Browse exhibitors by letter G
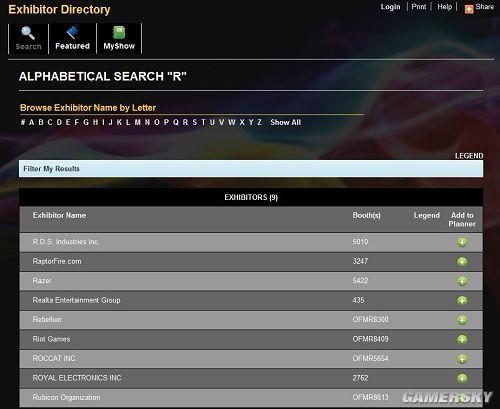The width and height of the screenshot is (500, 409). pyautogui.click(x=86, y=122)
